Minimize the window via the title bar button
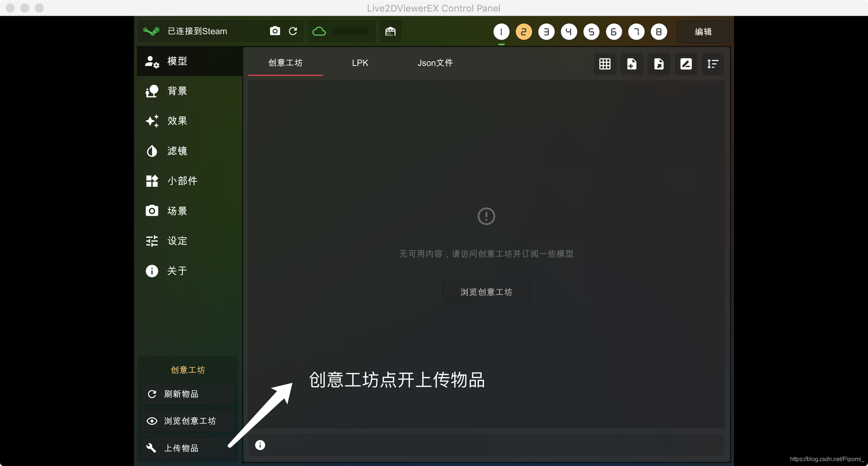 pos(25,8)
